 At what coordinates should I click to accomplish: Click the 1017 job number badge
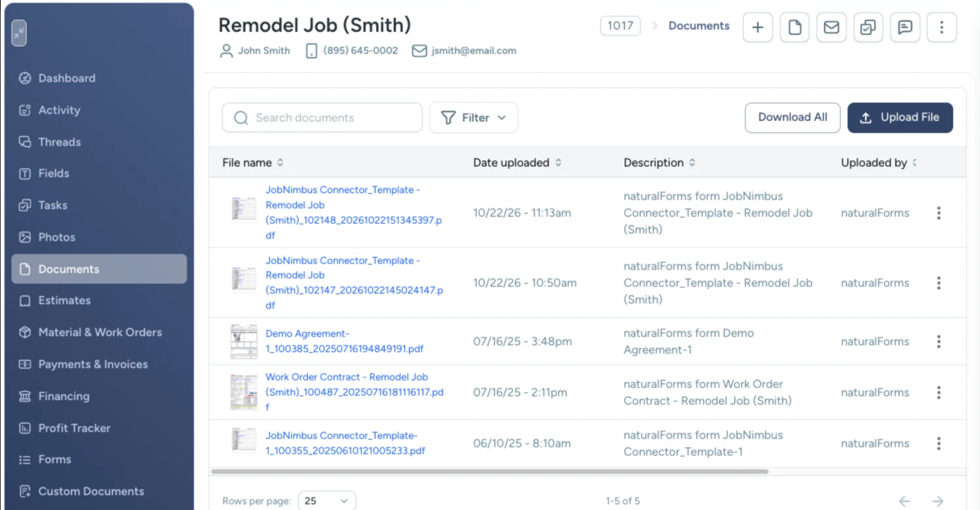pyautogui.click(x=620, y=26)
